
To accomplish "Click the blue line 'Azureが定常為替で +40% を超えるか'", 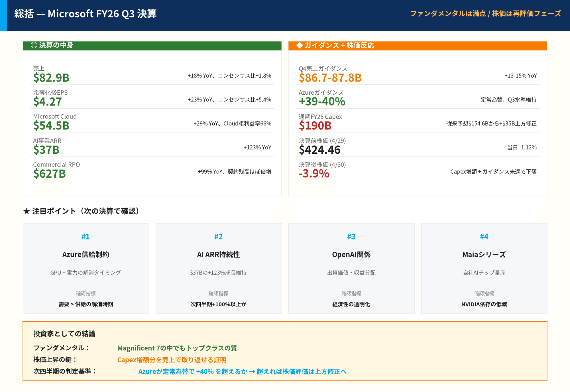I will click(x=193, y=371).
